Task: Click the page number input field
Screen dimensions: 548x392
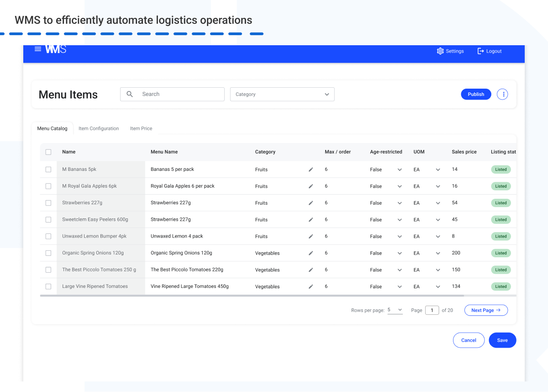Action: [x=432, y=310]
